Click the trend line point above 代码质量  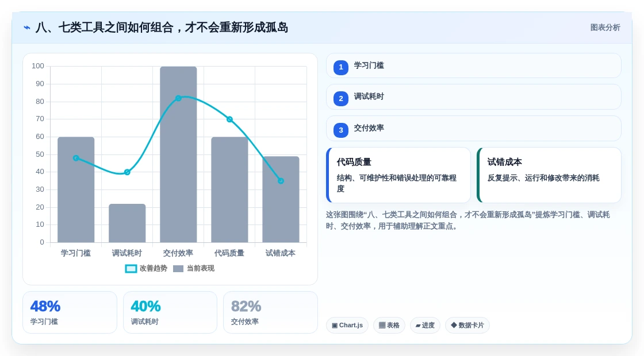tap(229, 119)
